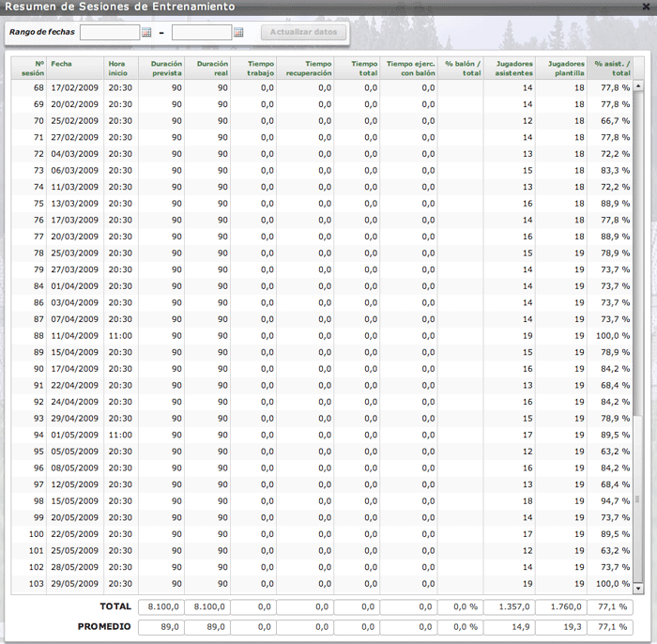Viewport: 657px width, 644px height.
Task: Select the date cell 05/05/2009
Action: 74,452
